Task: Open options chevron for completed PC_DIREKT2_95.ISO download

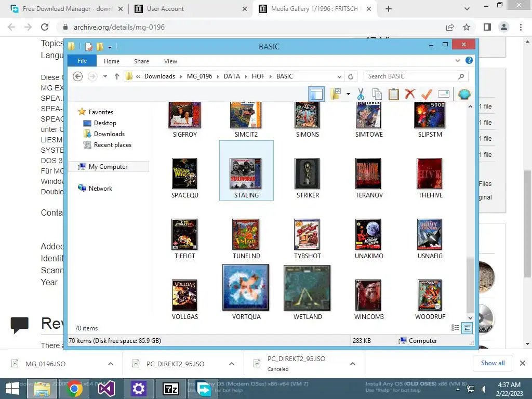Action: [x=232, y=364]
